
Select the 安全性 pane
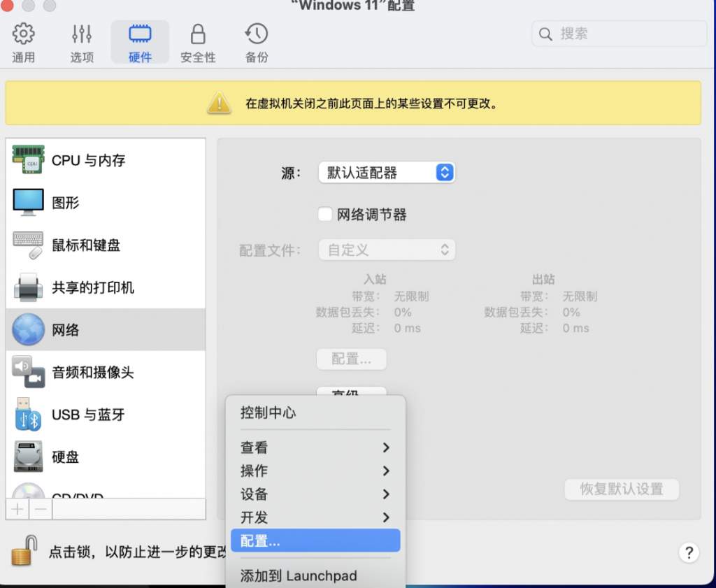(197, 41)
